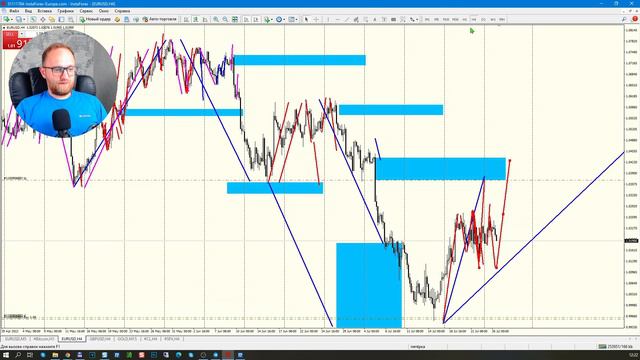Switch to M30 timeframe

pos(455,19)
